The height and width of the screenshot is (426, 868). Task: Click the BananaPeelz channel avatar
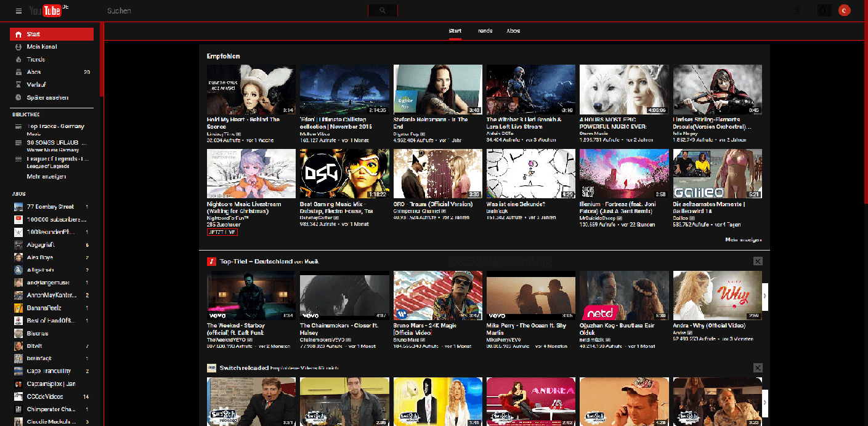coord(18,308)
